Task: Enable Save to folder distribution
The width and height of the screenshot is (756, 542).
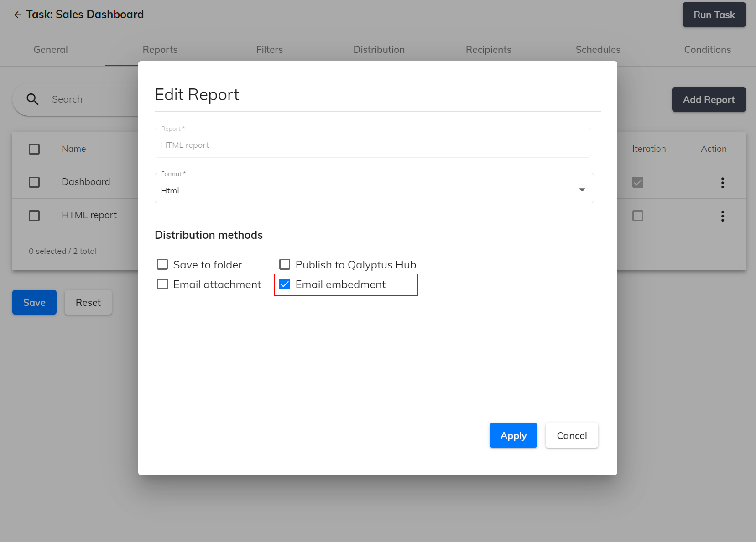Action: (162, 264)
